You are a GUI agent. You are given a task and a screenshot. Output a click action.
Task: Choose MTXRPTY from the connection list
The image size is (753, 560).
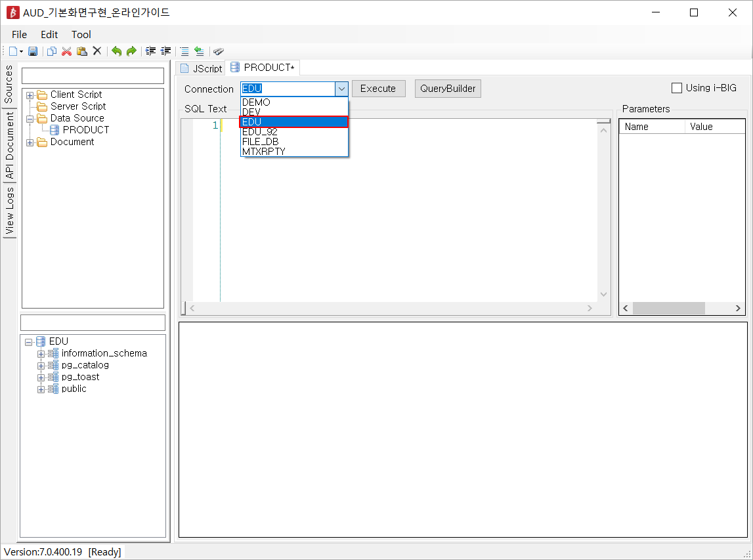point(294,151)
